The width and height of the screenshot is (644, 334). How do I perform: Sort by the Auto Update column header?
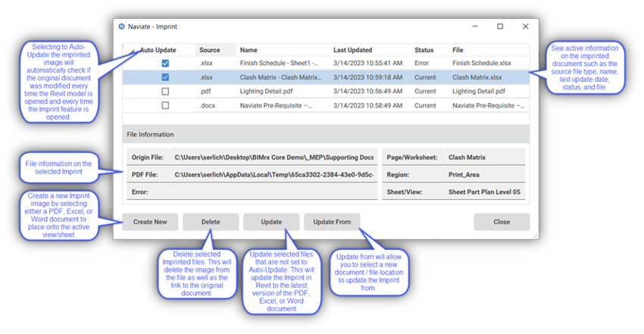(x=158, y=50)
